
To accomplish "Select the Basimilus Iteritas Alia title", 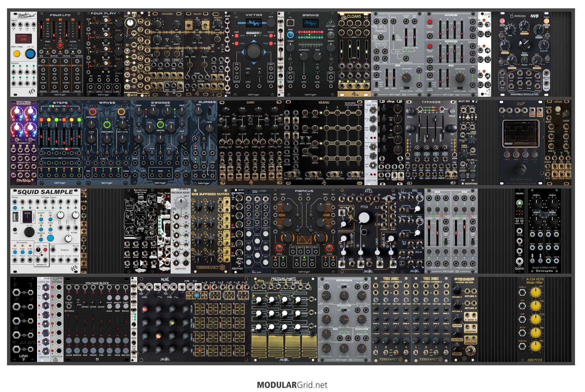I will (140, 192).
